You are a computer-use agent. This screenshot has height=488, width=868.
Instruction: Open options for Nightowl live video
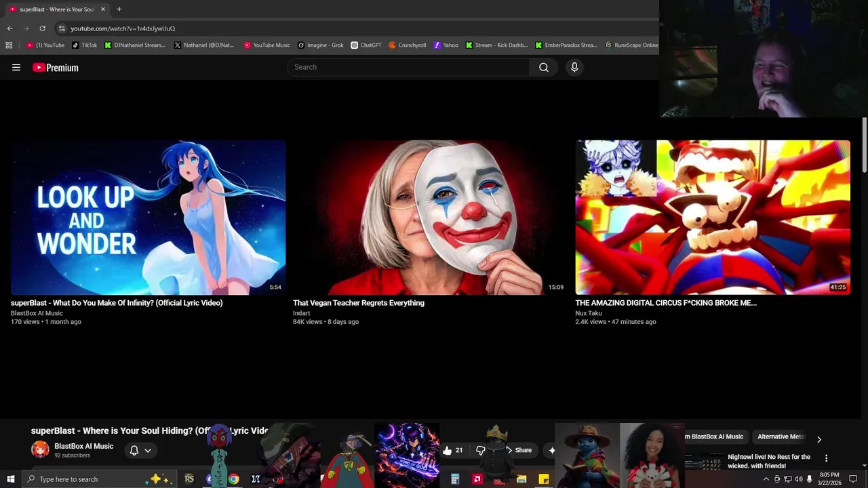point(826,459)
